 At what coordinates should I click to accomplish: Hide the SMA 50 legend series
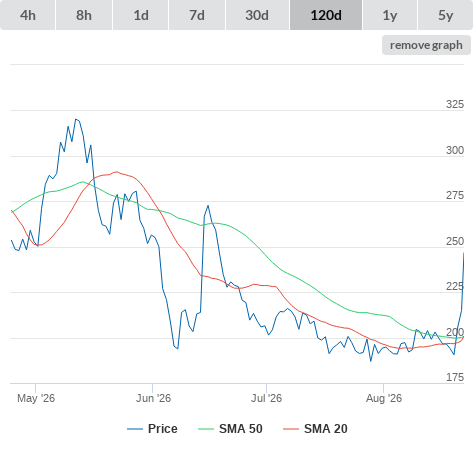click(230, 429)
